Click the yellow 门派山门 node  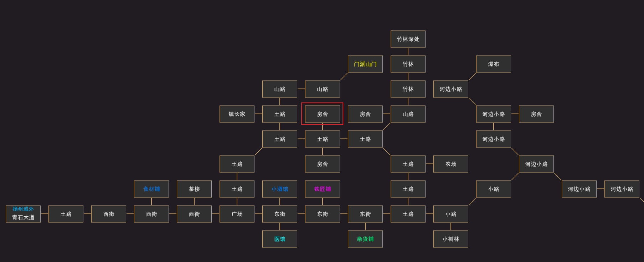pyautogui.click(x=365, y=64)
